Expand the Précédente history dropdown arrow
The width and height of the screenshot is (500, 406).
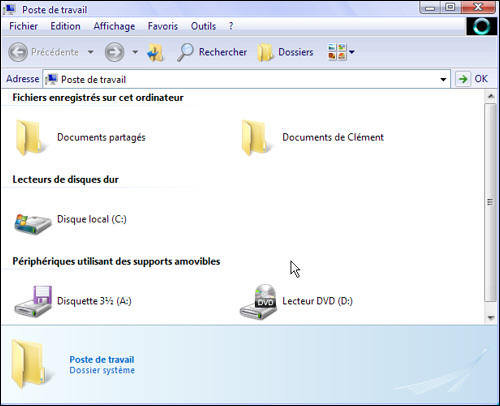click(x=91, y=52)
